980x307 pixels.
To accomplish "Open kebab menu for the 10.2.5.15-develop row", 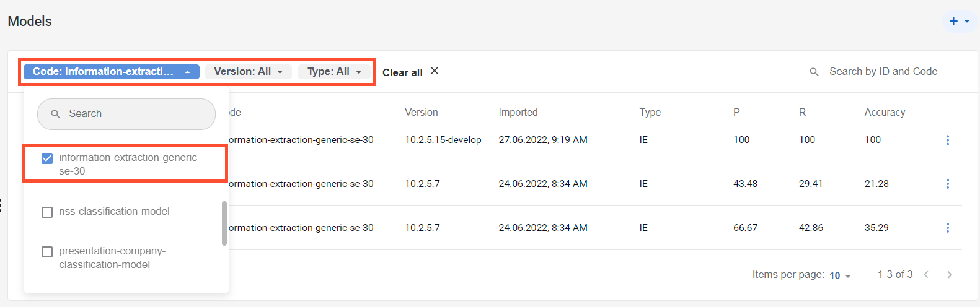I will [947, 140].
